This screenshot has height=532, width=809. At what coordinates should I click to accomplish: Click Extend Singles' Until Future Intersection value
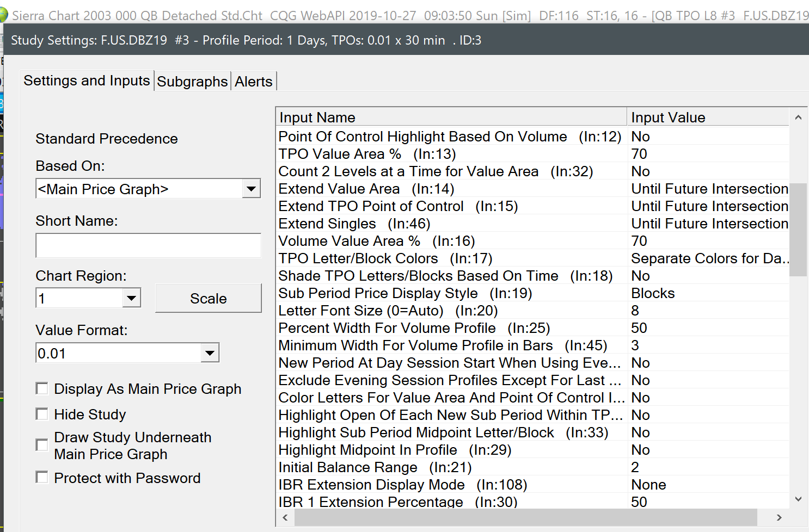tap(710, 224)
